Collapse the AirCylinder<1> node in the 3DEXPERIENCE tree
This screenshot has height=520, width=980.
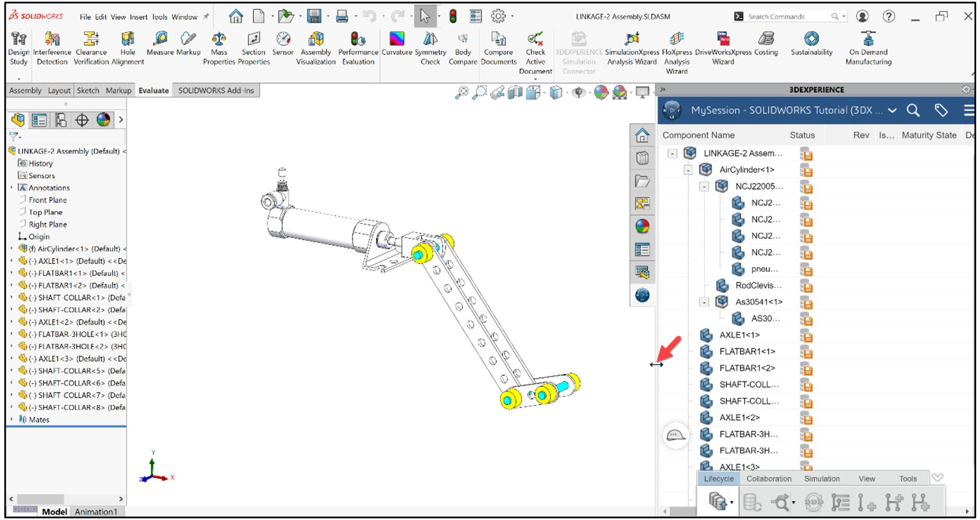coord(688,170)
